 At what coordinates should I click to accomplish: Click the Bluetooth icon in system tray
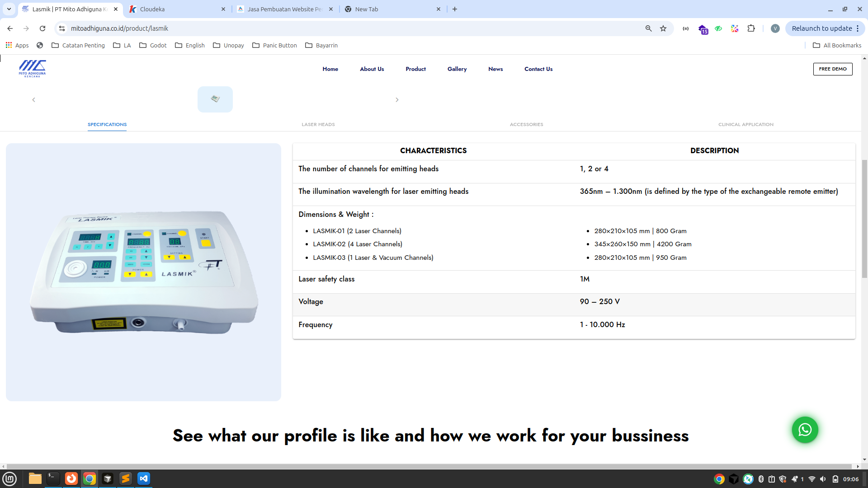point(761,479)
